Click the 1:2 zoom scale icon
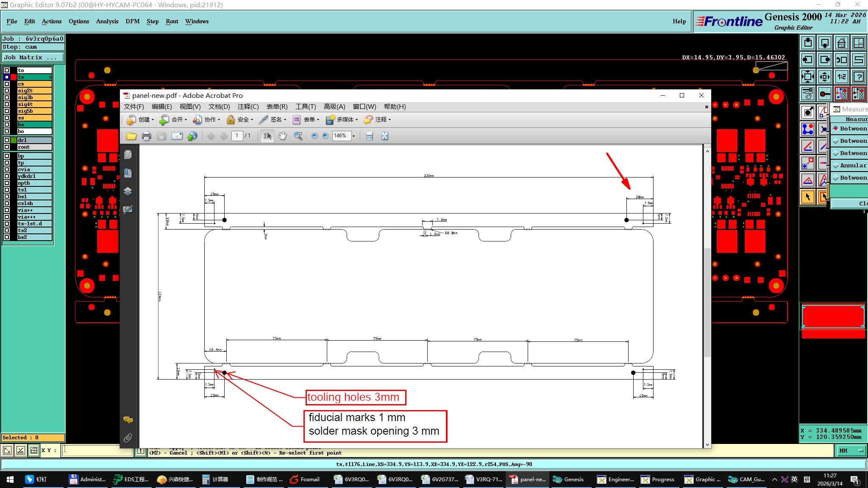The width and height of the screenshot is (868, 488). pyautogui.click(x=841, y=77)
